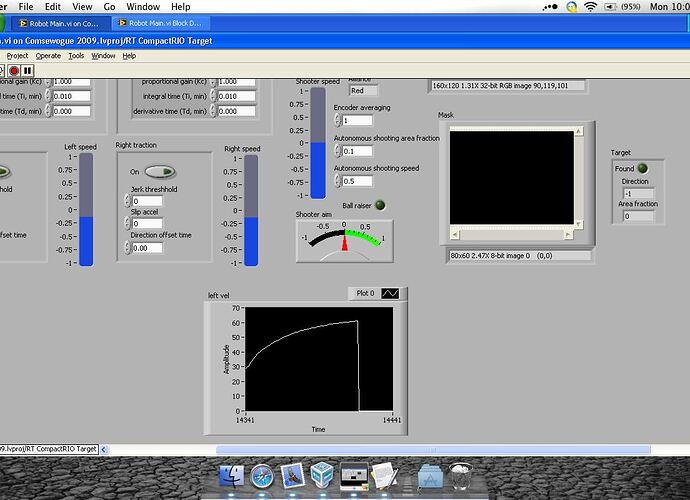This screenshot has height=500, width=690.
Task: Click the Shooter aim gauge needle
Action: 345,242
